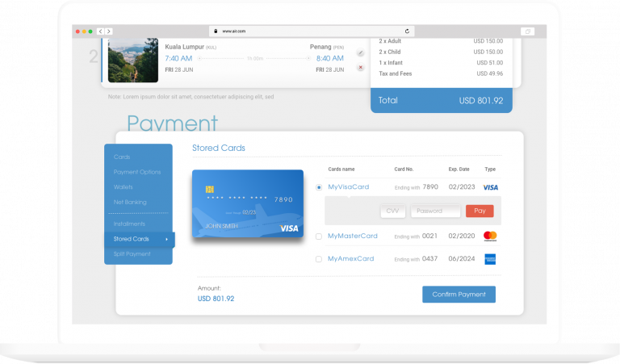Click the Mastercard logo in the MyMasterCard row
Viewport: 620px width, 364px height.
[490, 236]
